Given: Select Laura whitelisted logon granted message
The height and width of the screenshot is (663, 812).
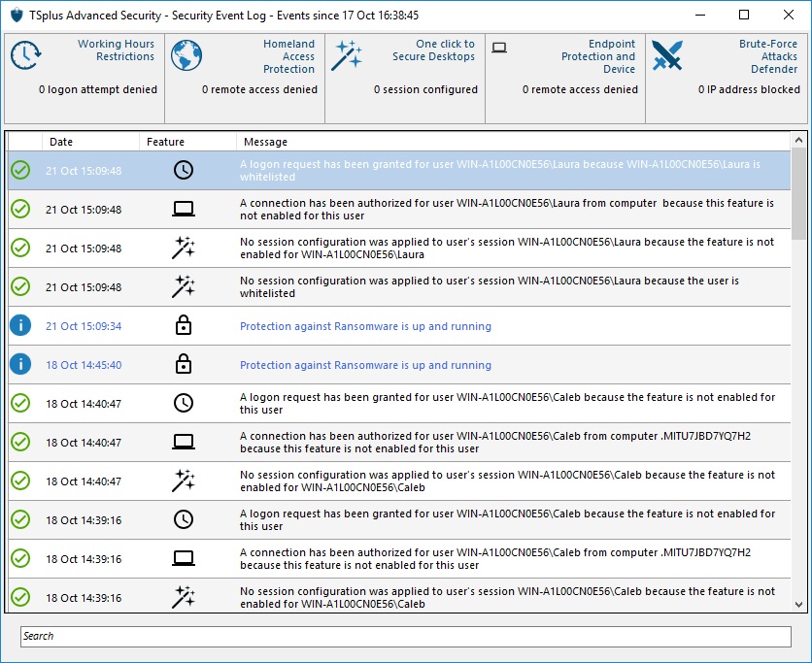Looking at the screenshot, I should tap(500, 170).
